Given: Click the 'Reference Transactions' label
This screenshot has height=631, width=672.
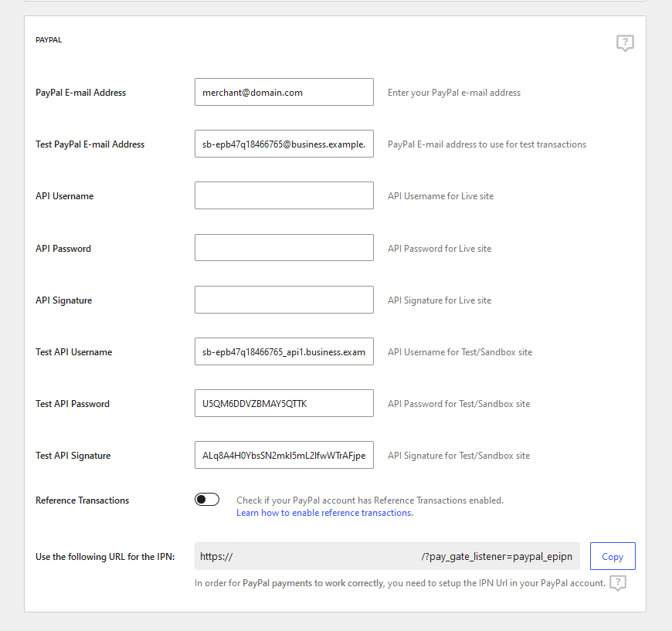Looking at the screenshot, I should 83,500.
